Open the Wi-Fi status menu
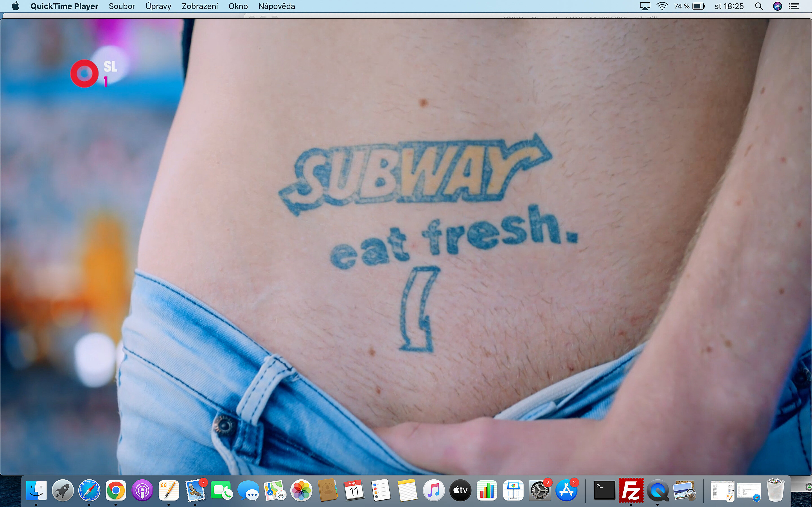812x507 pixels. coord(662,6)
